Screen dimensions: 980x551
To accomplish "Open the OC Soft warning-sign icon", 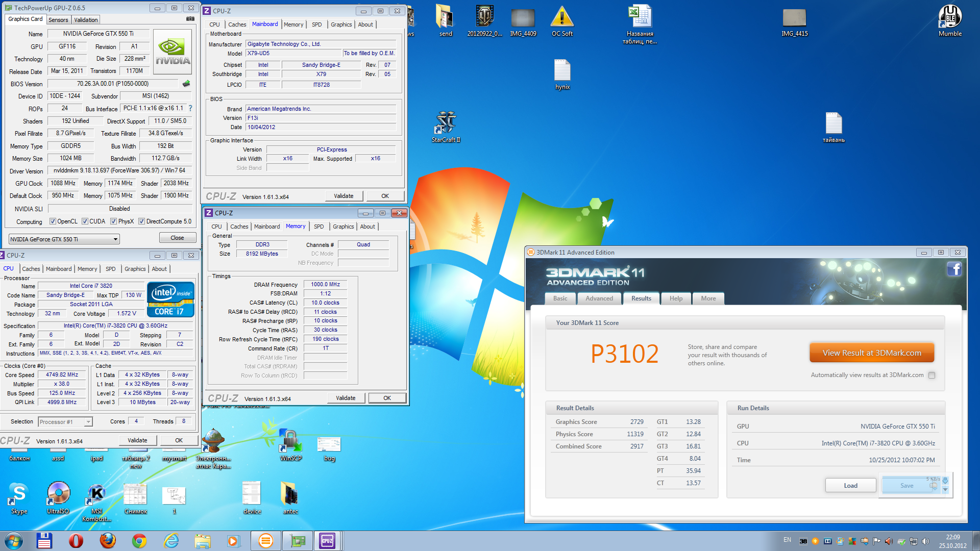I will [x=562, y=21].
